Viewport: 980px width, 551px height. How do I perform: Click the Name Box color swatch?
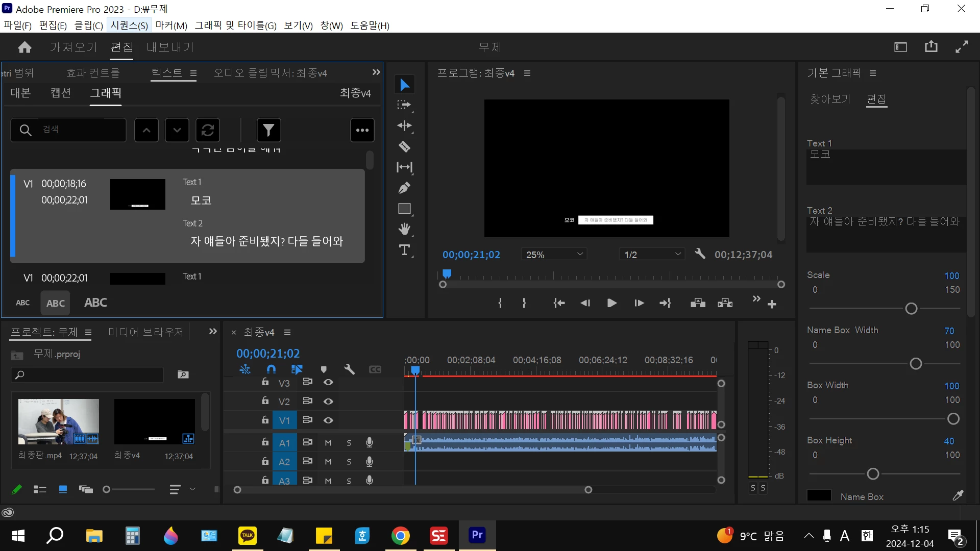[819, 496]
